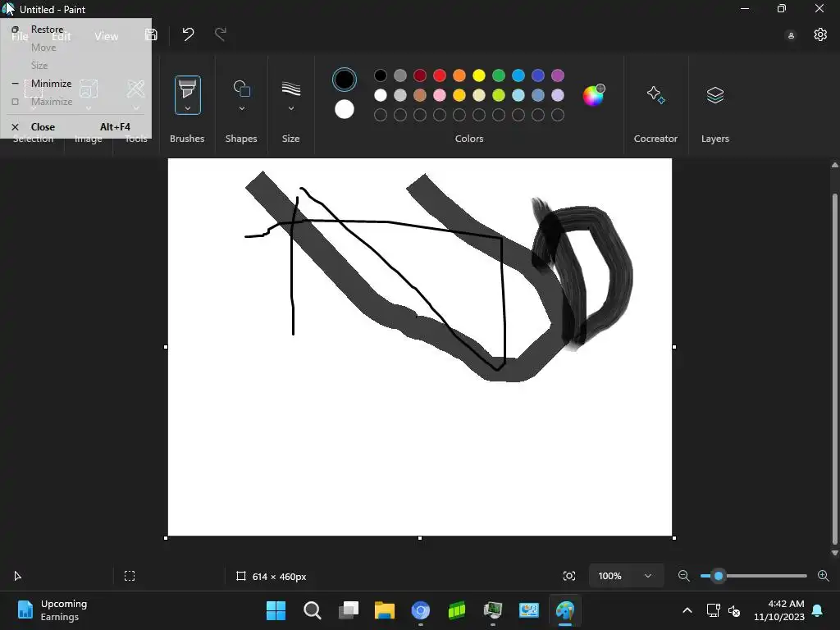Viewport: 840px width, 630px height.
Task: Open clock showing 4:42 AM
Action: [779, 610]
